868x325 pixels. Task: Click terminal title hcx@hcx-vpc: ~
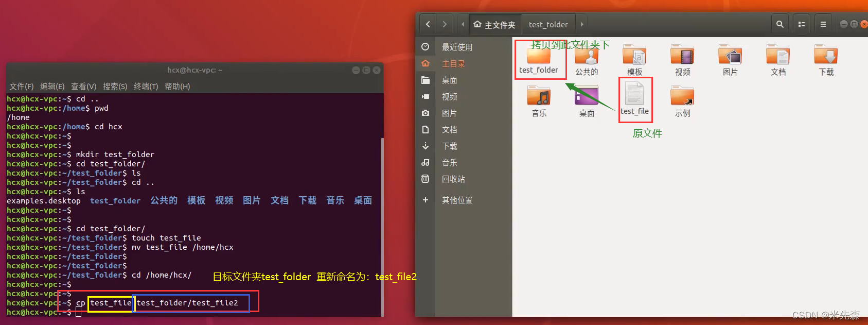[194, 70]
